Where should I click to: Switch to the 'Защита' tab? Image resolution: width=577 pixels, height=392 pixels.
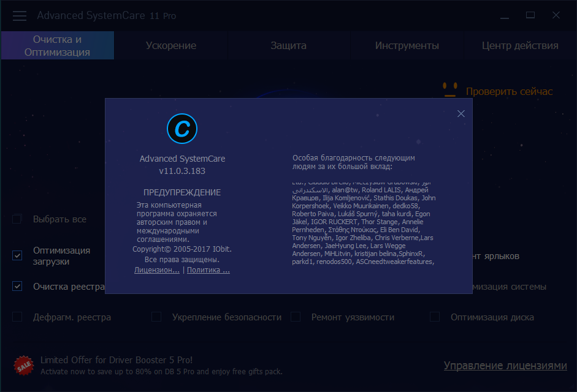click(x=288, y=45)
